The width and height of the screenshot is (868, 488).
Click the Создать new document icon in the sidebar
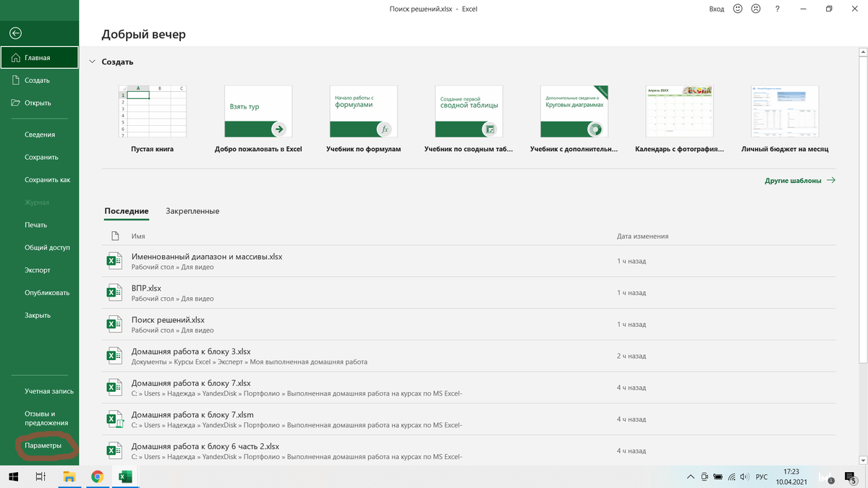click(16, 80)
